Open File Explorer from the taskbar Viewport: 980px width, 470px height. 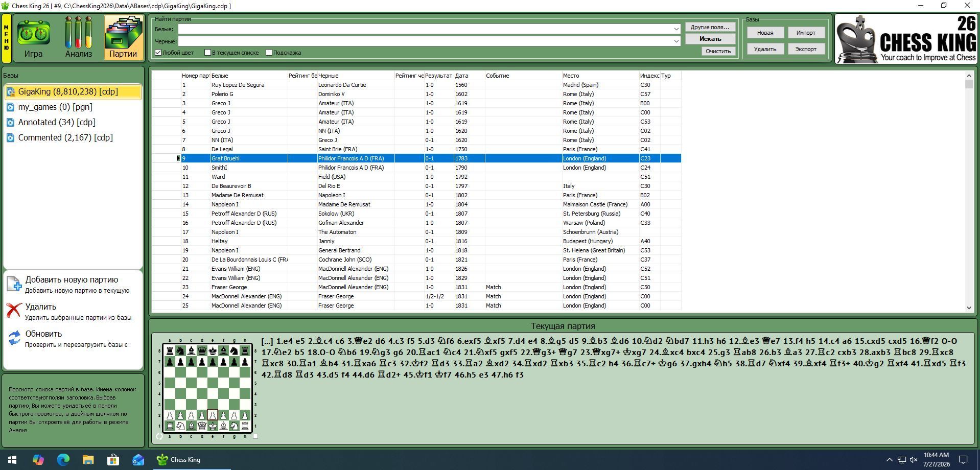point(88,460)
